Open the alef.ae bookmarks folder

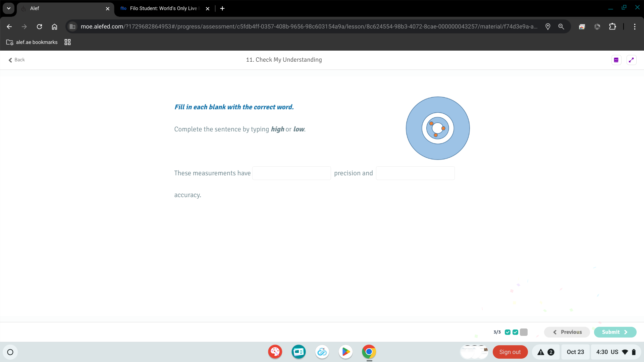(x=32, y=42)
